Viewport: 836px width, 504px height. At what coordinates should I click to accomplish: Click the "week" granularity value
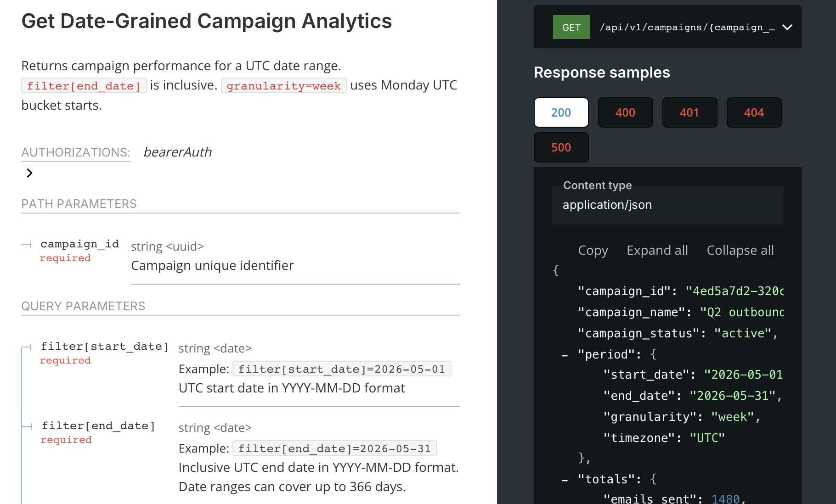coord(732,417)
